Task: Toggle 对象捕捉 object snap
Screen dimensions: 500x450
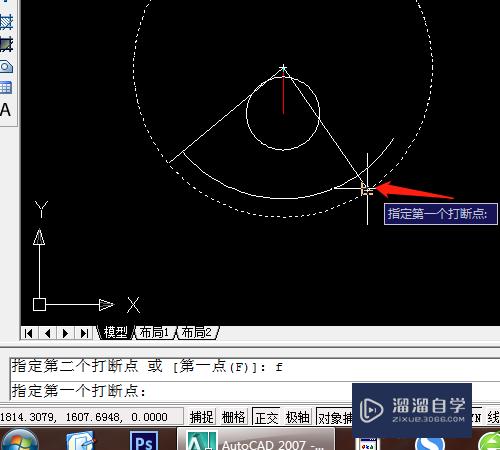Action: coord(334,417)
